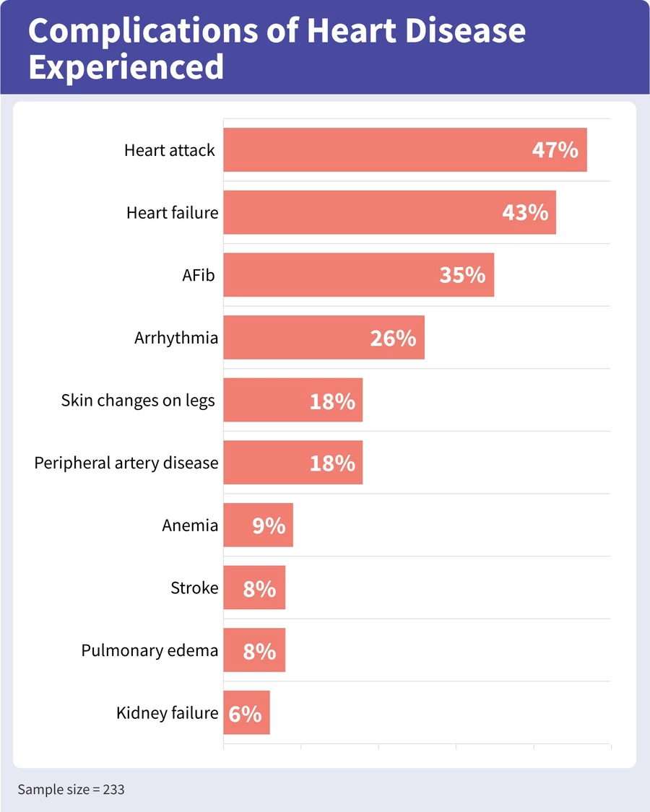This screenshot has width=650, height=812.
Task: Click the Pulmonary edema label text
Action: click(149, 650)
